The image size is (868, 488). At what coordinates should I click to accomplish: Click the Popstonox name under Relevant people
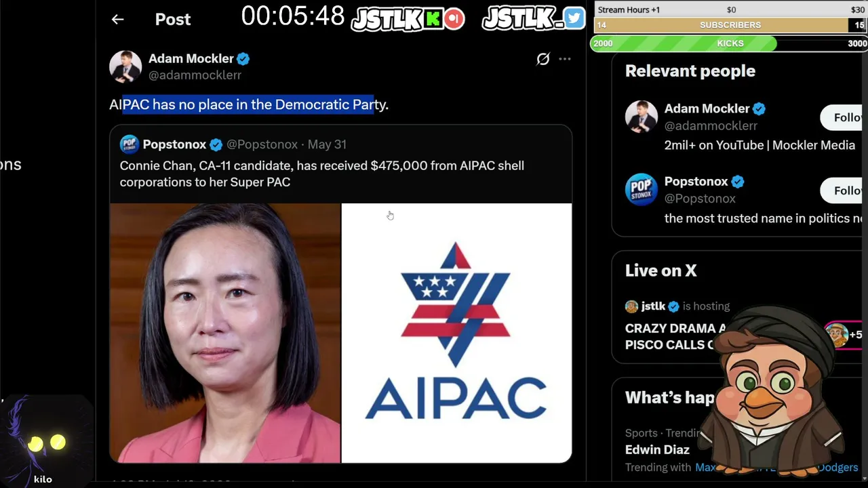pos(696,182)
